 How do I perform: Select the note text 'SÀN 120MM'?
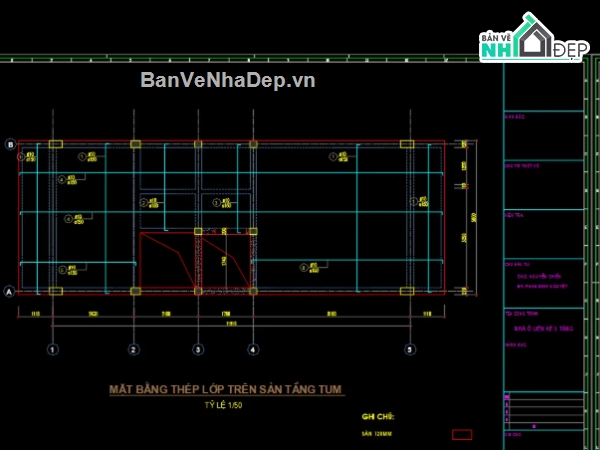(377, 434)
